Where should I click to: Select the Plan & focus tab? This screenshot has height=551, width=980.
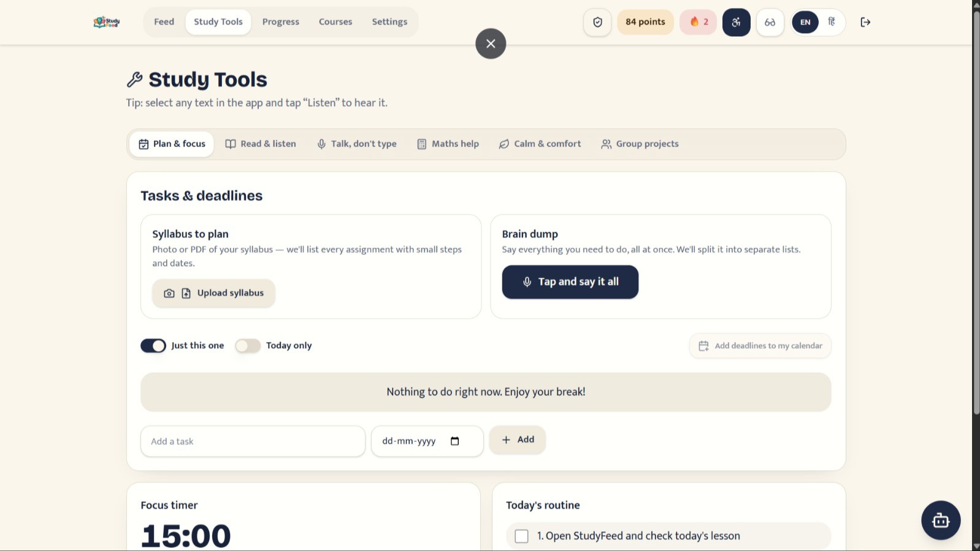(x=172, y=144)
